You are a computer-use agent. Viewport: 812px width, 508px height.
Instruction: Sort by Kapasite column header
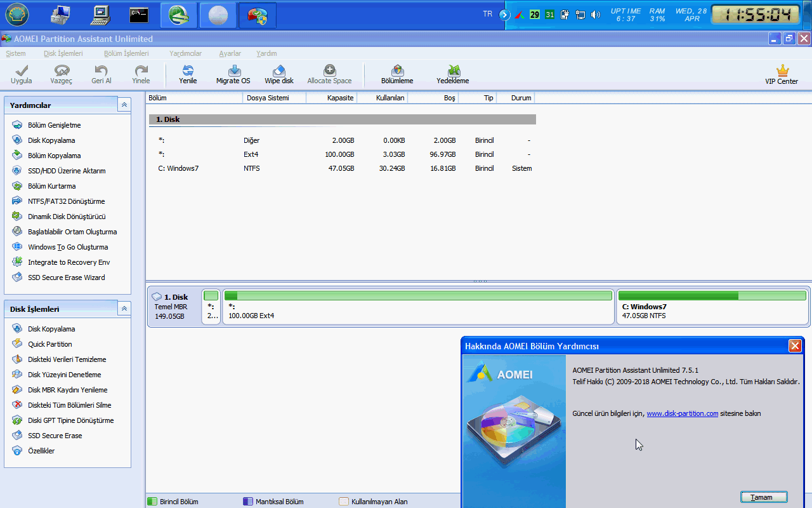331,98
